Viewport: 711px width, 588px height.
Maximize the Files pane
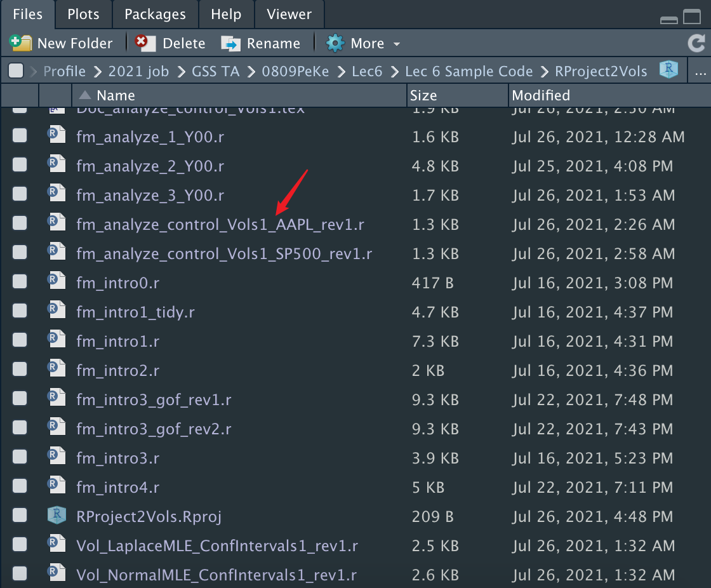click(692, 17)
